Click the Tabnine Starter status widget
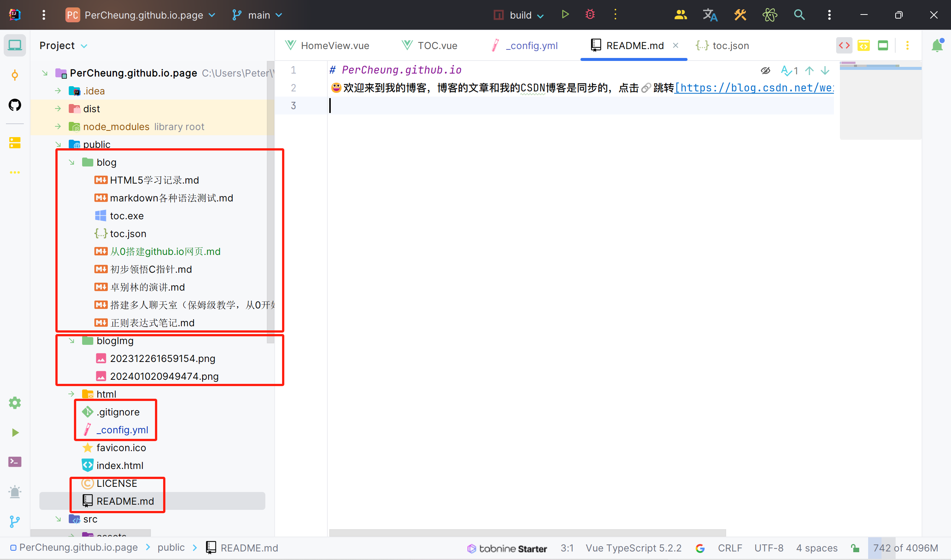Image resolution: width=951 pixels, height=560 pixels. [507, 548]
